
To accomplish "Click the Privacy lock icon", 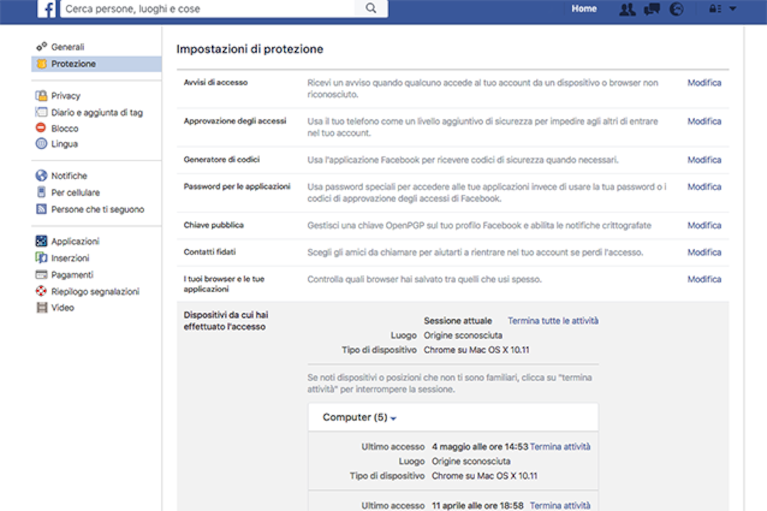I will tap(42, 95).
